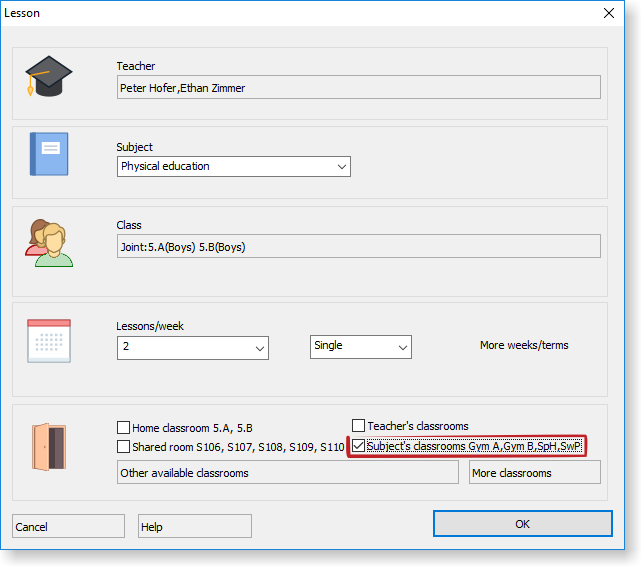Click the lessons calendar icon
Viewport: 642px width, 567px height.
coord(49,340)
